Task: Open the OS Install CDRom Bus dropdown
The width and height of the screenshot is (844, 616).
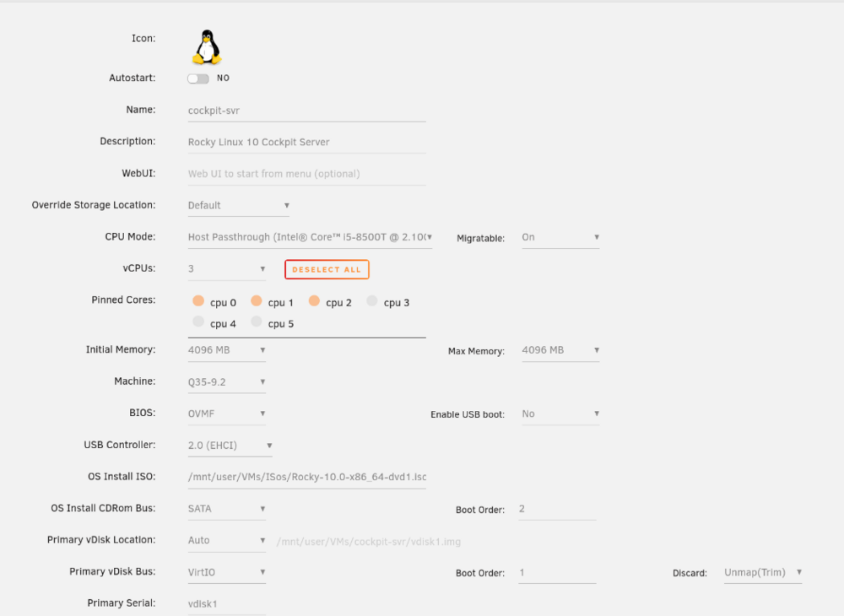Action: pos(226,509)
